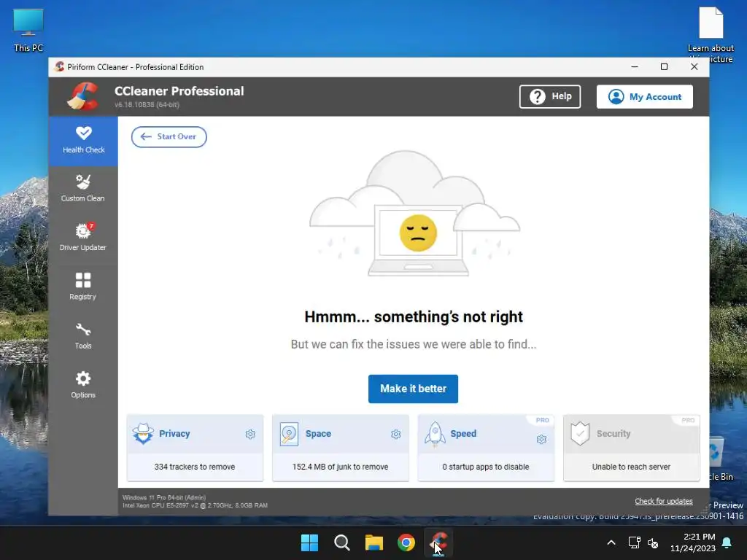Open Privacy card settings gear

click(x=250, y=434)
